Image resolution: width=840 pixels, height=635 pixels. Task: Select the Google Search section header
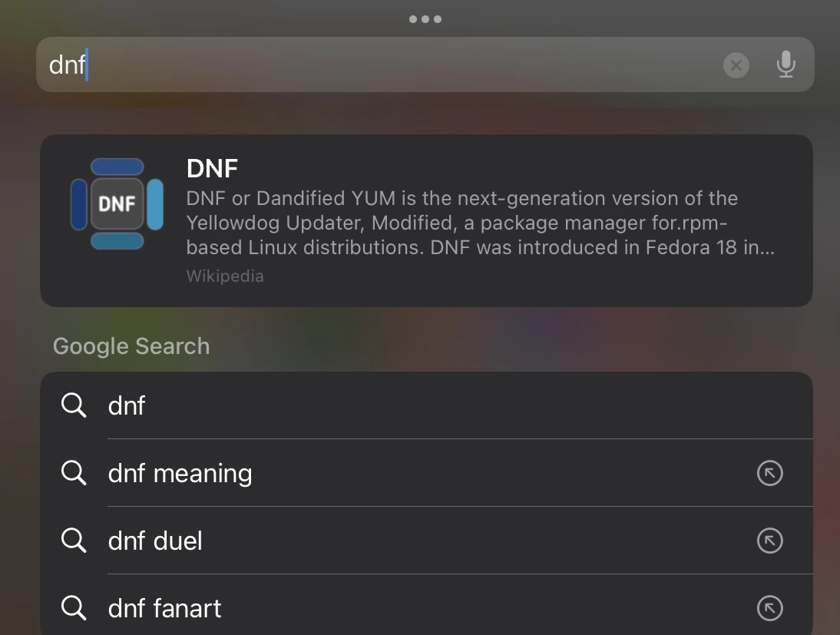tap(131, 346)
